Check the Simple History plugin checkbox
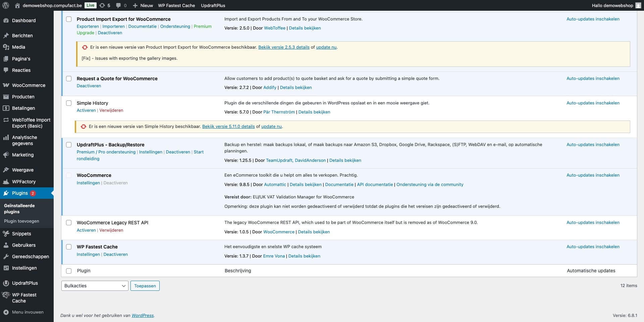This screenshot has height=322, width=644. tap(69, 103)
